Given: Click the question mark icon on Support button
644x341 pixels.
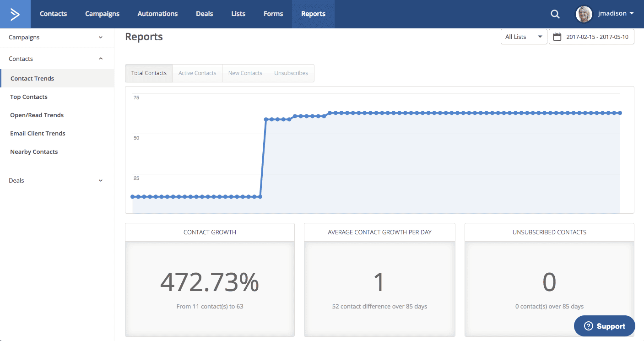Looking at the screenshot, I should pos(589,326).
